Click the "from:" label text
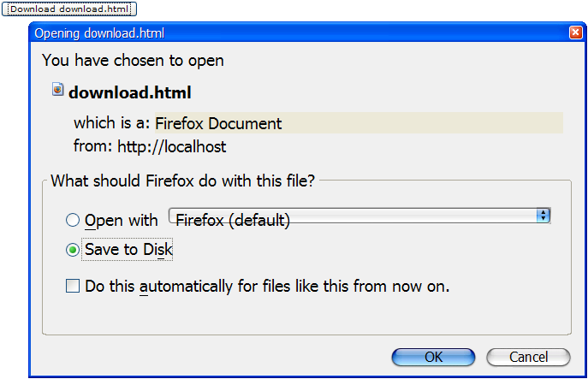 pyautogui.click(x=92, y=146)
